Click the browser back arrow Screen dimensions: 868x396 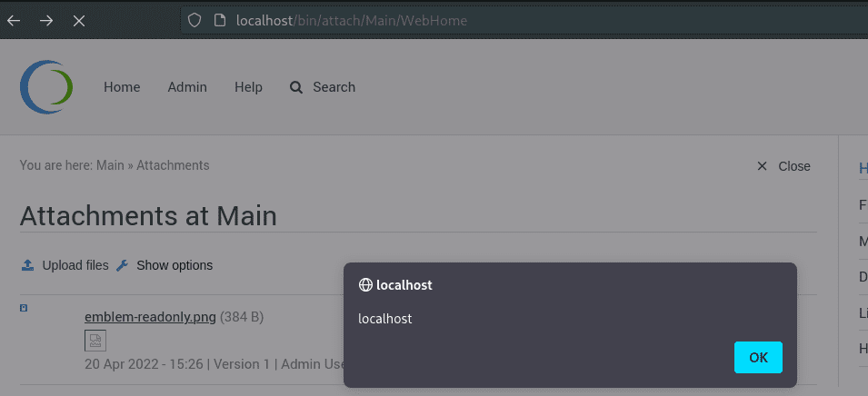pyautogui.click(x=14, y=21)
